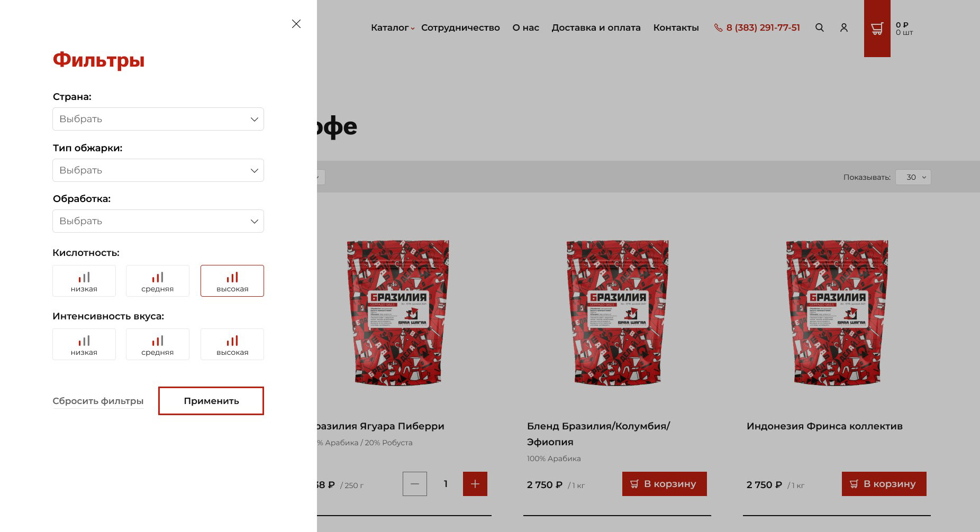Viewport: 980px width, 532px height.
Task: Decrease quantity with the minus button
Action: (415, 484)
